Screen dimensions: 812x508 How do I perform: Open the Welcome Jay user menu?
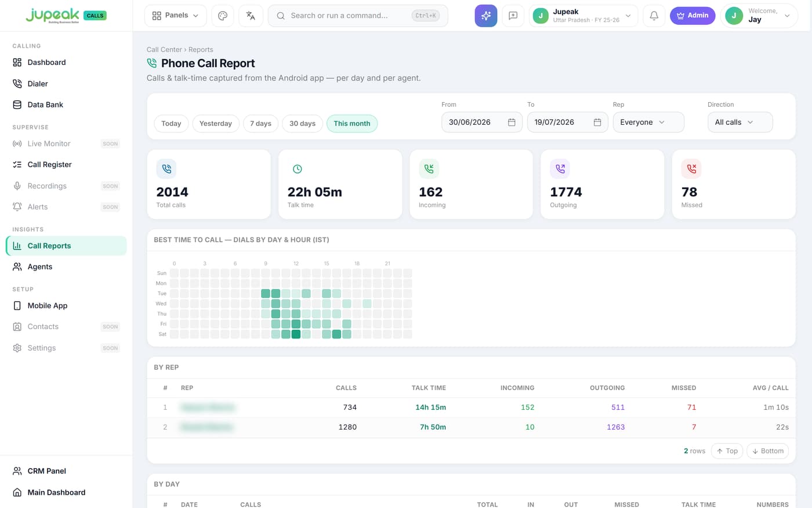pyautogui.click(x=759, y=16)
